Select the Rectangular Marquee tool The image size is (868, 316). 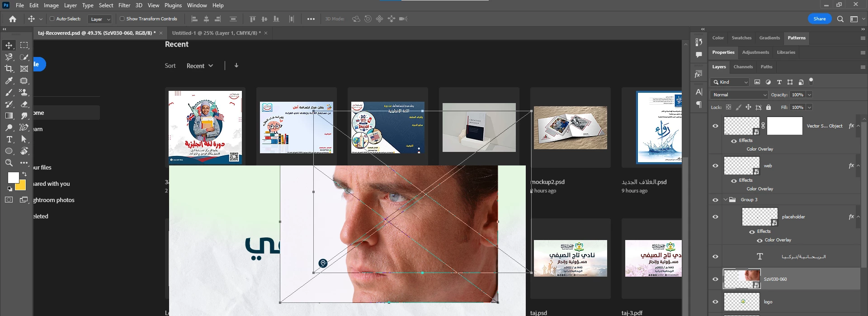(24, 45)
